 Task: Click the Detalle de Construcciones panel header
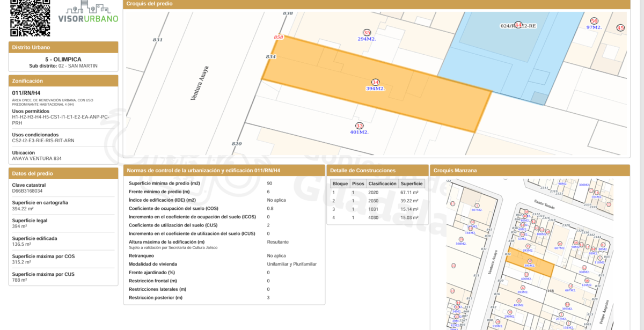point(377,171)
